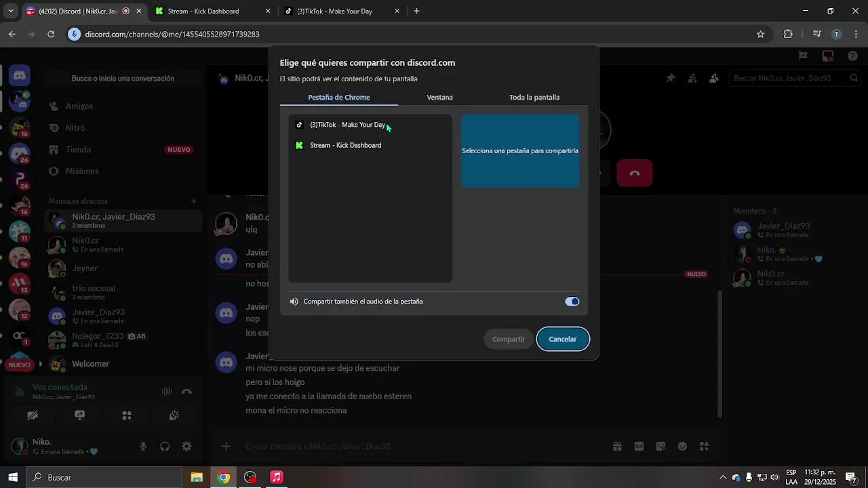Open the trio secsual group chat
The image size is (868, 488).
click(123, 292)
